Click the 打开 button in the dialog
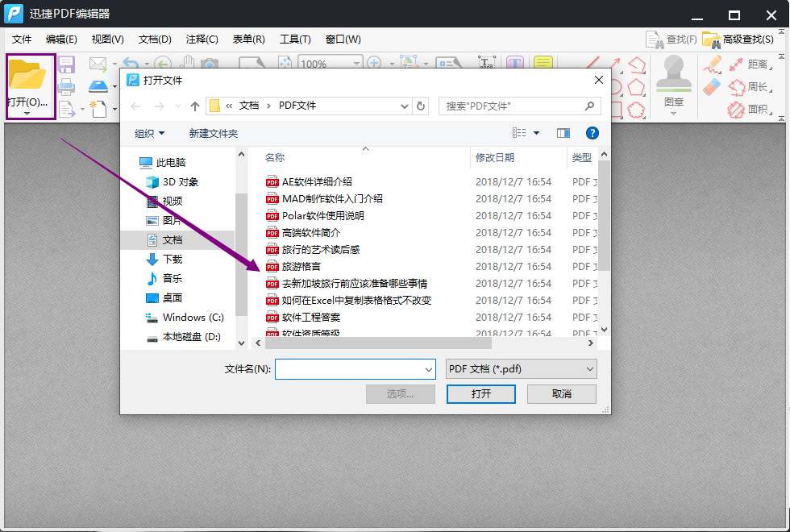Screen dimensions: 790x532 click(x=480, y=394)
